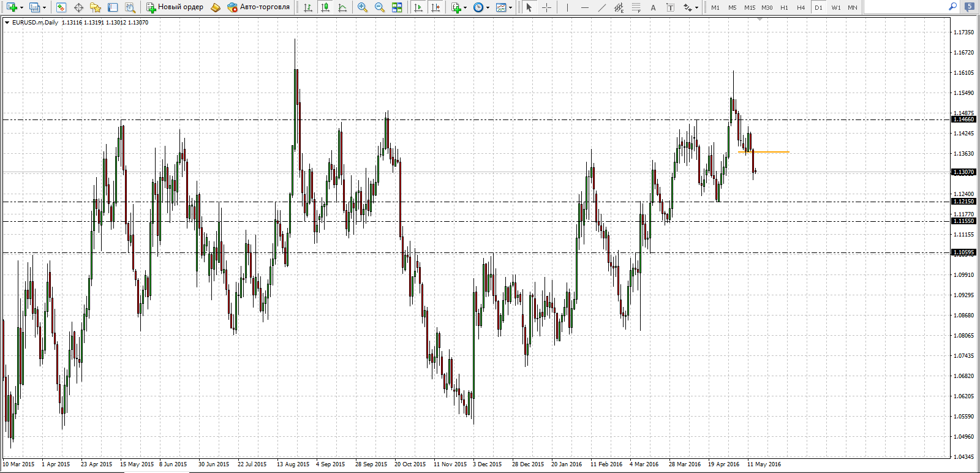Click the chart shift triangle marker

(x=759, y=20)
